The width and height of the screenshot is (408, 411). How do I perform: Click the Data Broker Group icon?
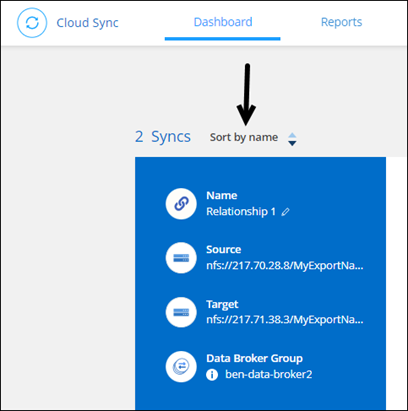tap(181, 366)
